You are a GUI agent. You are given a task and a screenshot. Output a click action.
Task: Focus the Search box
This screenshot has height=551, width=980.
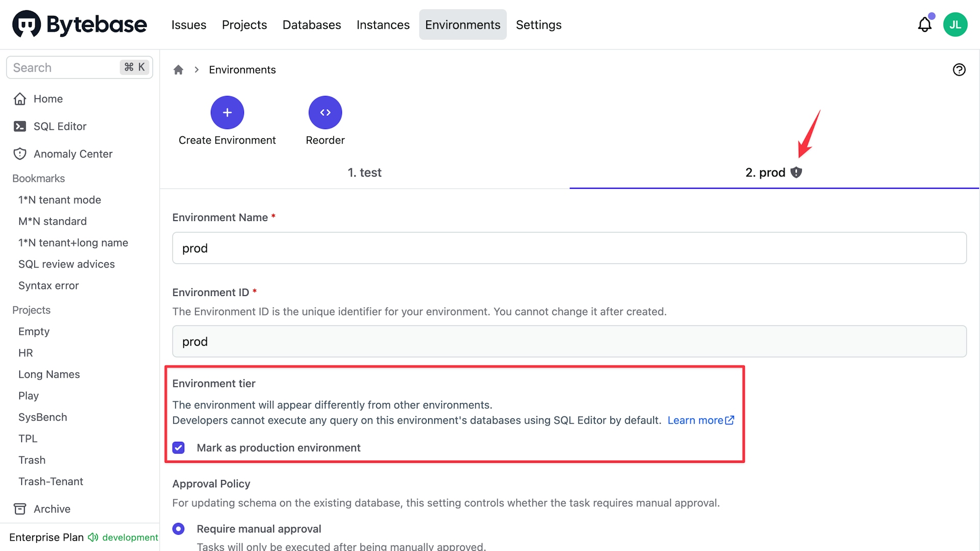pyautogui.click(x=80, y=67)
